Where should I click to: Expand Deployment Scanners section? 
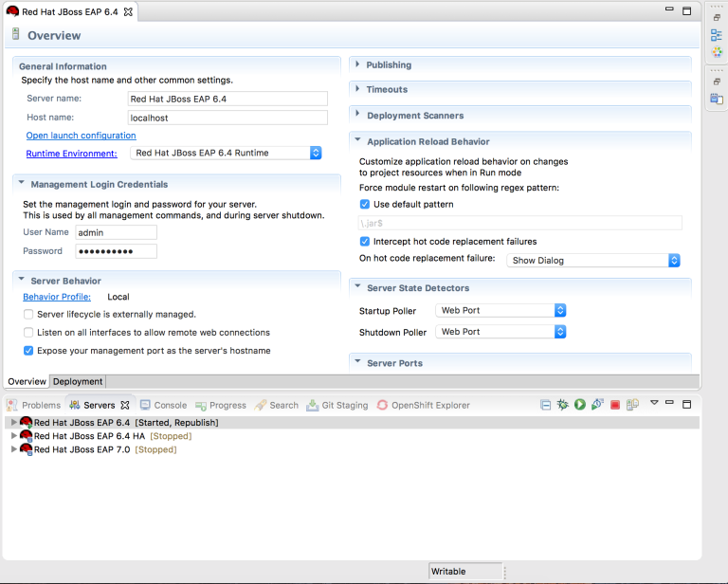click(x=357, y=113)
